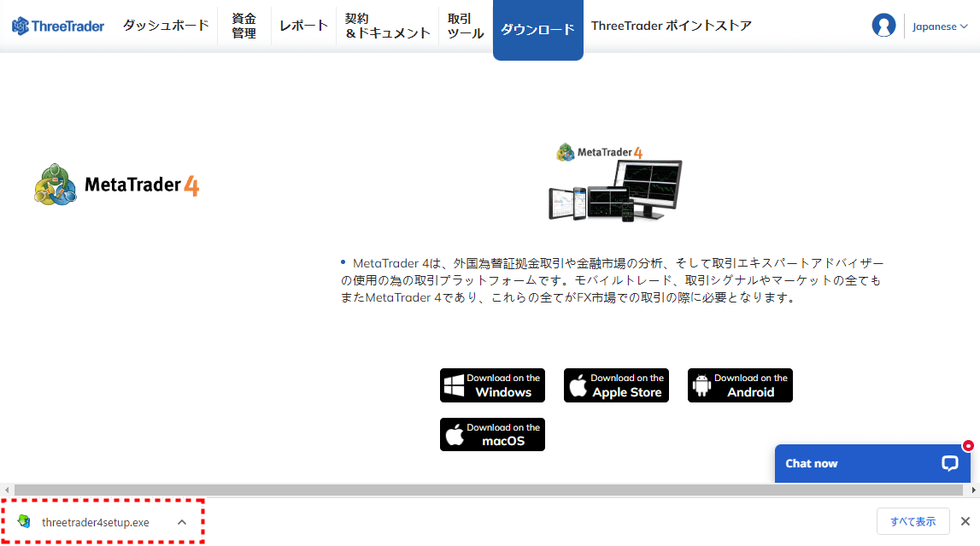Click the すべて表示 button
This screenshot has height=546, width=980.
[x=913, y=521]
